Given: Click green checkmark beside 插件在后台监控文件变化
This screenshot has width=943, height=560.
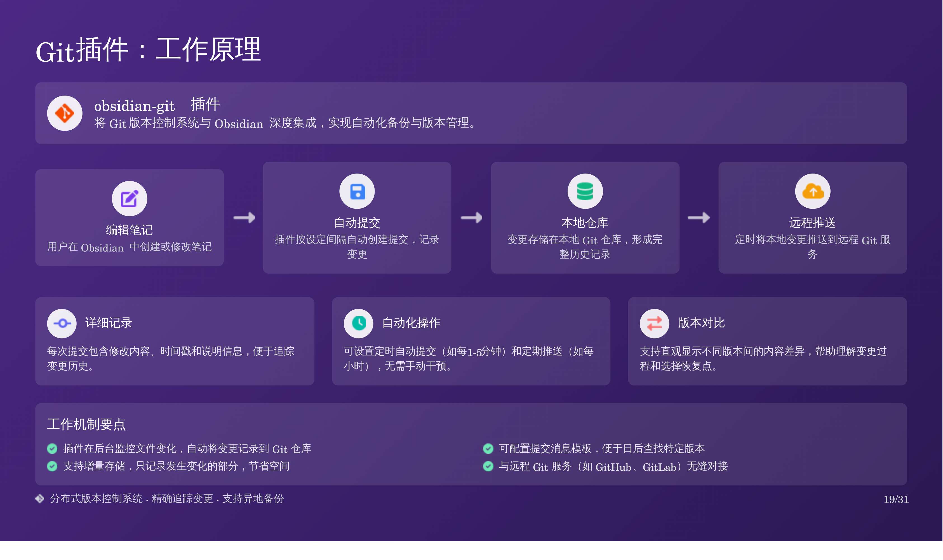Looking at the screenshot, I should 52,448.
